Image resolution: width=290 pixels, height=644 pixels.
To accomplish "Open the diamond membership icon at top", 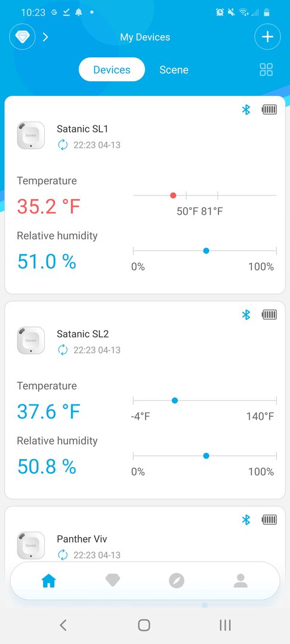I will click(x=22, y=37).
